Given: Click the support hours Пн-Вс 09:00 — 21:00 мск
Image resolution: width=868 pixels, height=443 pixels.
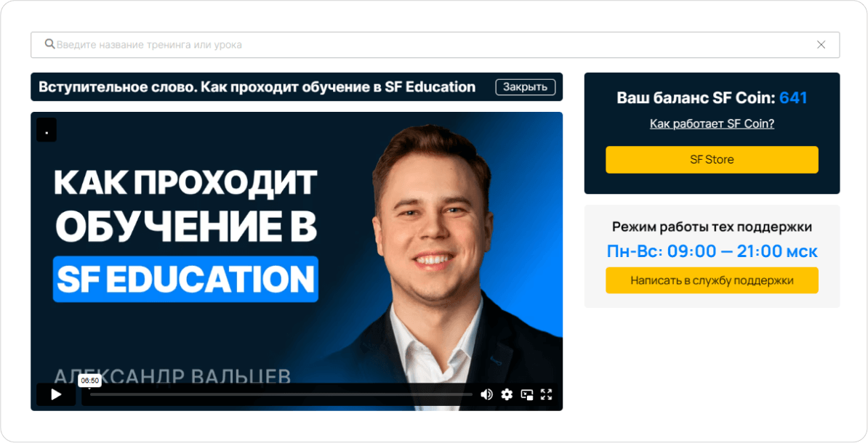Looking at the screenshot, I should [712, 251].
